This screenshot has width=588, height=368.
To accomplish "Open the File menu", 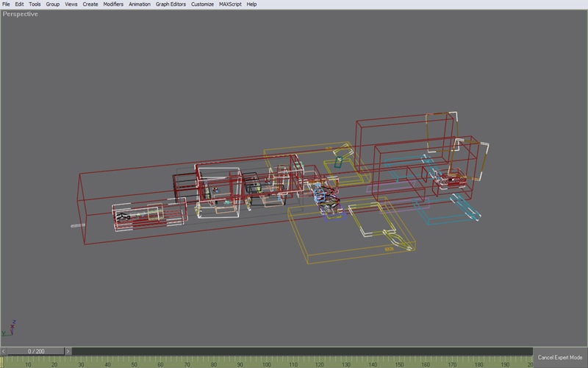I will pyautogui.click(x=6, y=4).
